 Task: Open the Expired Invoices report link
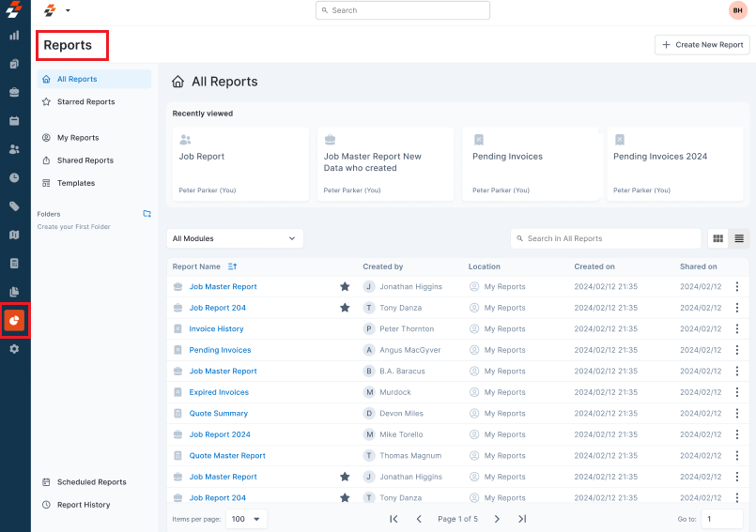click(x=219, y=392)
